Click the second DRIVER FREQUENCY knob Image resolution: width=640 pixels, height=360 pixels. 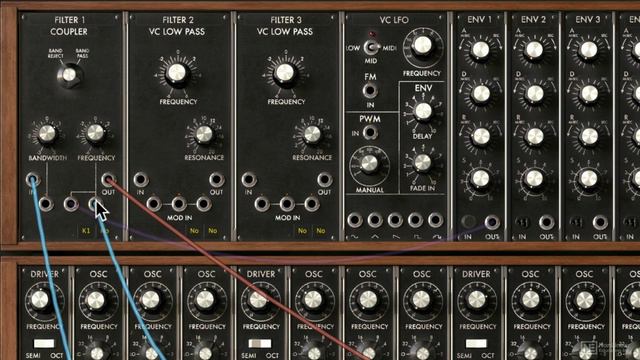[x=258, y=300]
